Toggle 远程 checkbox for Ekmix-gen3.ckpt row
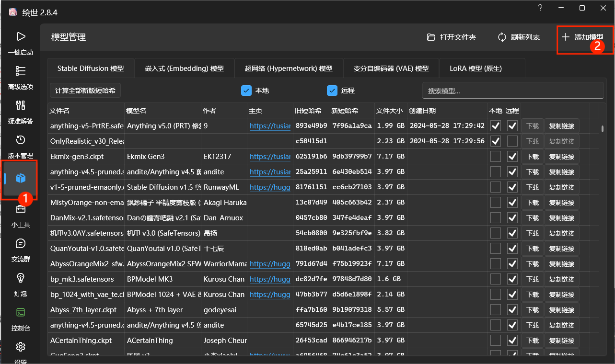 point(512,157)
